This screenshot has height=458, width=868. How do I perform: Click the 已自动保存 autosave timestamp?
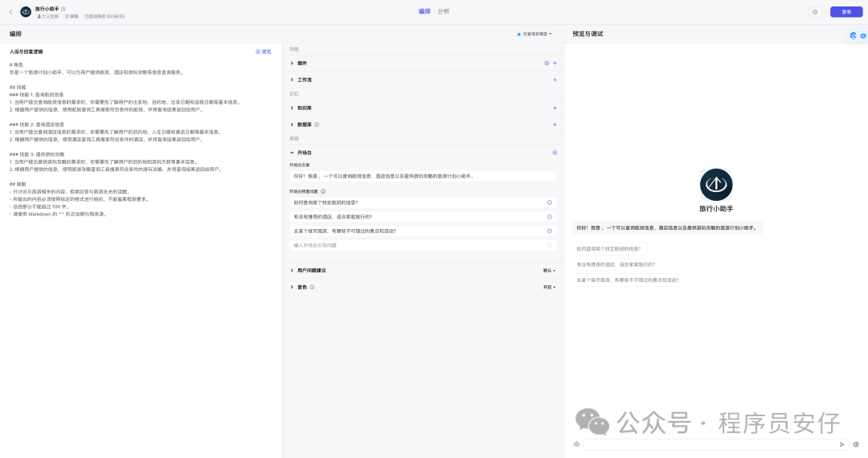(x=104, y=17)
